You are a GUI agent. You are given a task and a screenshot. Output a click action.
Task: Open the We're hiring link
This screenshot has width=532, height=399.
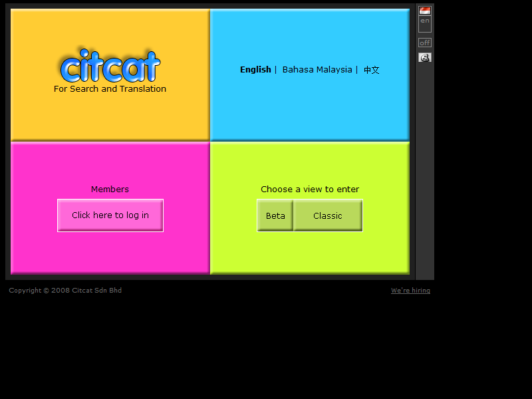pyautogui.click(x=410, y=291)
